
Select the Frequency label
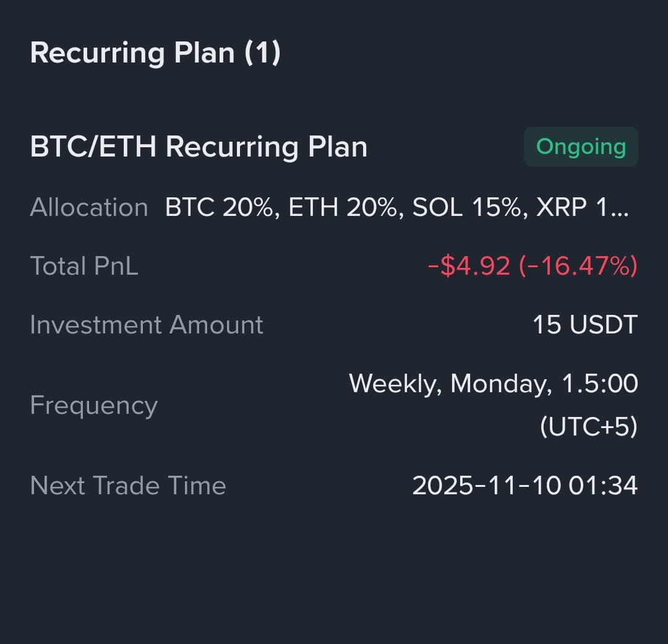pyautogui.click(x=94, y=405)
